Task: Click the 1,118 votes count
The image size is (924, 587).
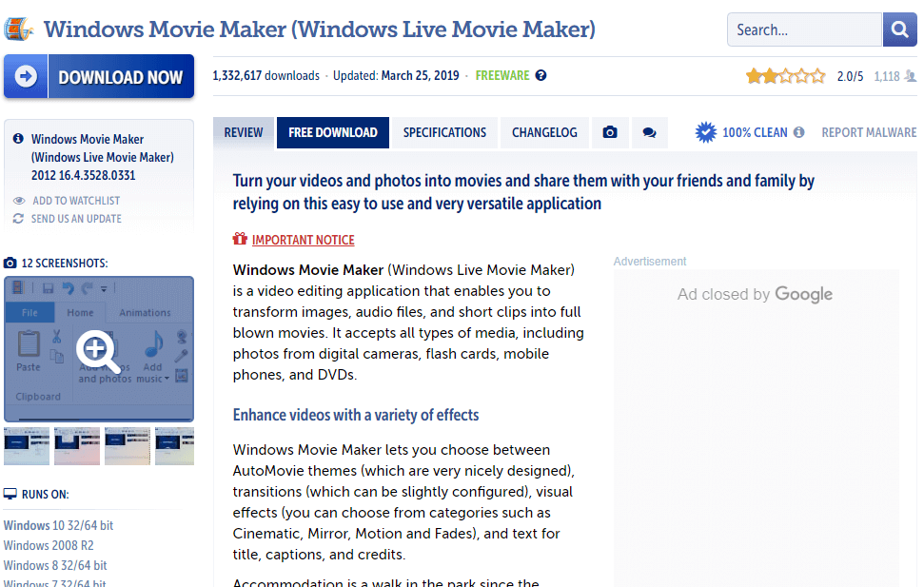Action: click(887, 77)
